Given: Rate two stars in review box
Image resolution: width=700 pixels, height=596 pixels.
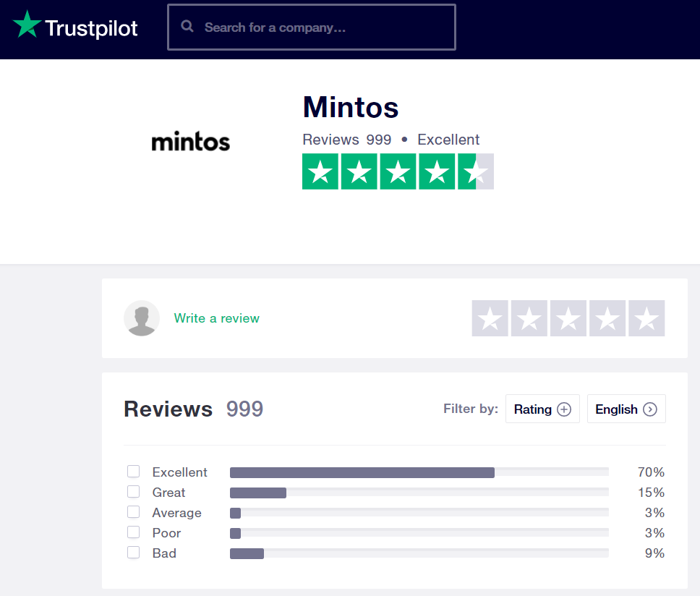Looking at the screenshot, I should pyautogui.click(x=529, y=318).
